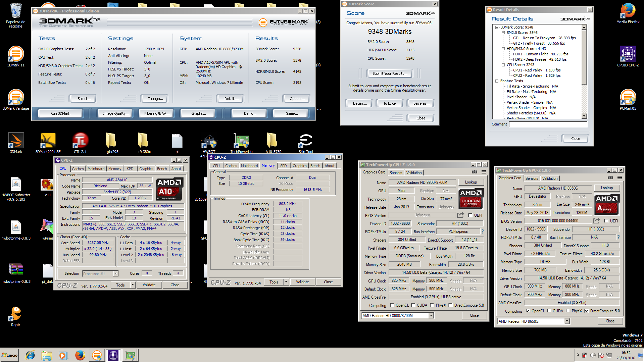Open Raptr desktop shortcut
644x362 pixels.
point(16,316)
